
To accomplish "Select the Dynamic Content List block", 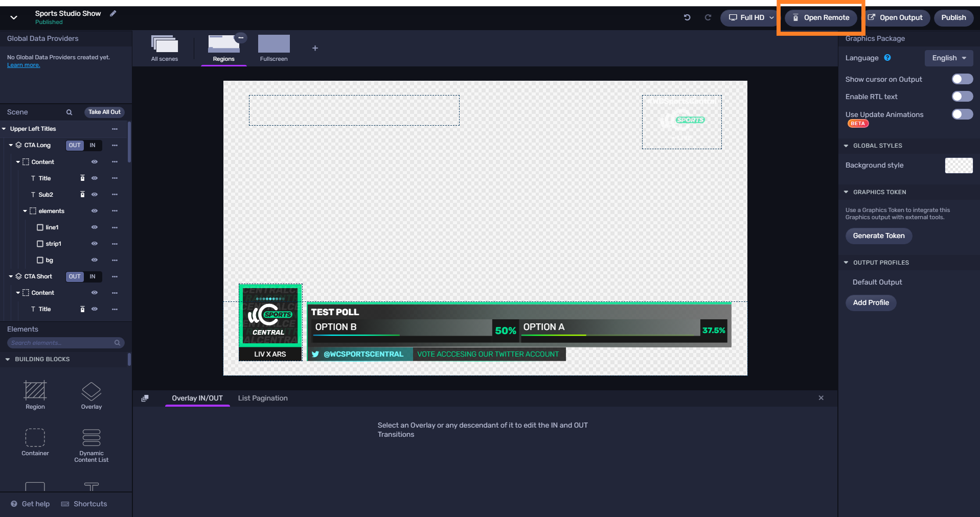I will pyautogui.click(x=92, y=445).
